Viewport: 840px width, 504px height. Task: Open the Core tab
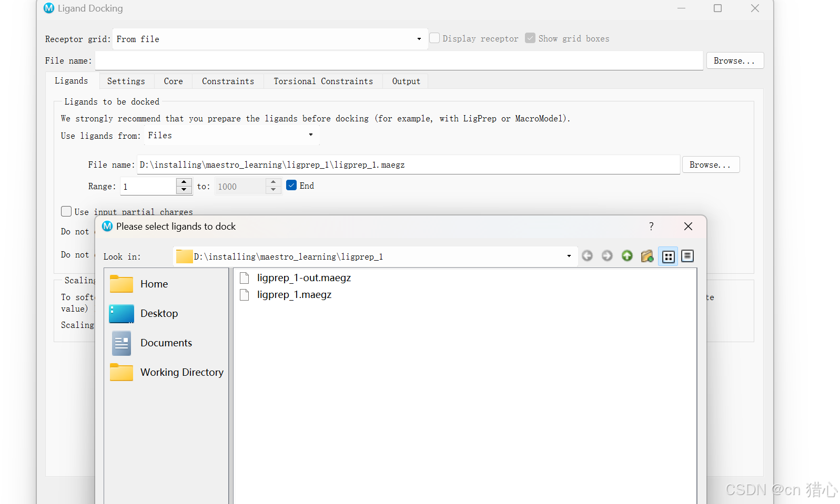(174, 81)
